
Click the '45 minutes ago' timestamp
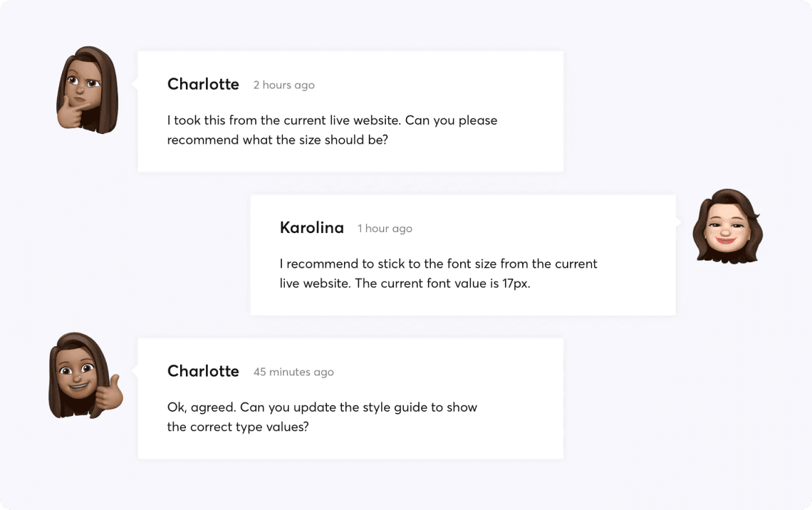coord(293,372)
